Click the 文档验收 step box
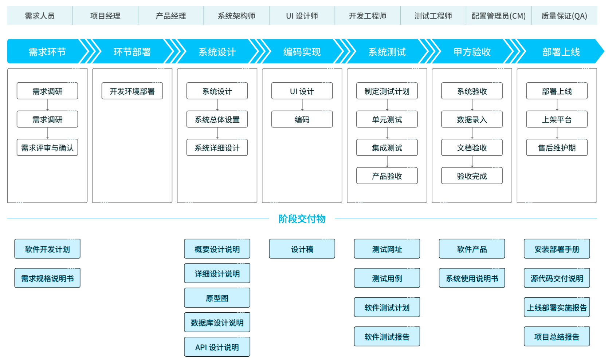The width and height of the screenshot is (612, 364). tap(472, 148)
